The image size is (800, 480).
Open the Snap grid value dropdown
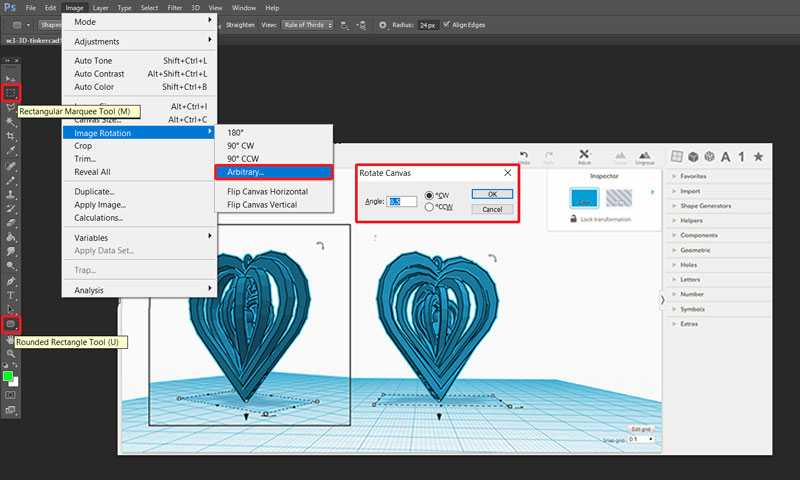pyautogui.click(x=641, y=439)
